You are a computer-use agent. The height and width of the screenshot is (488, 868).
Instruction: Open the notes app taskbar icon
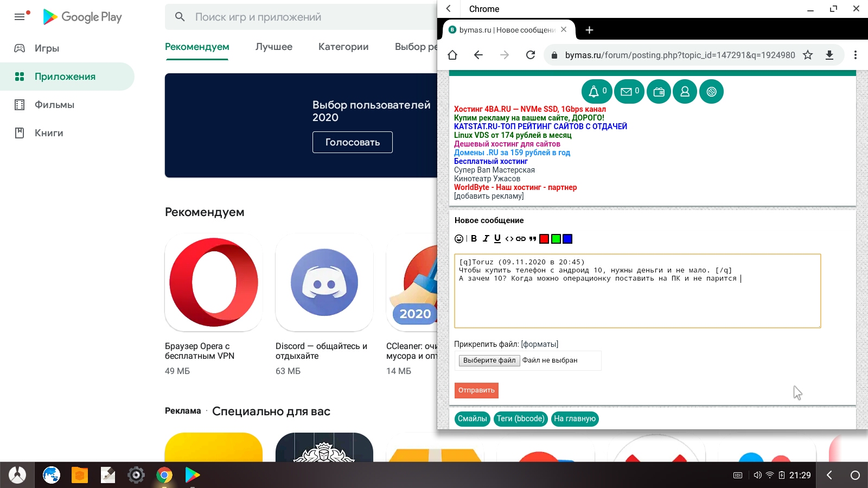click(x=108, y=476)
